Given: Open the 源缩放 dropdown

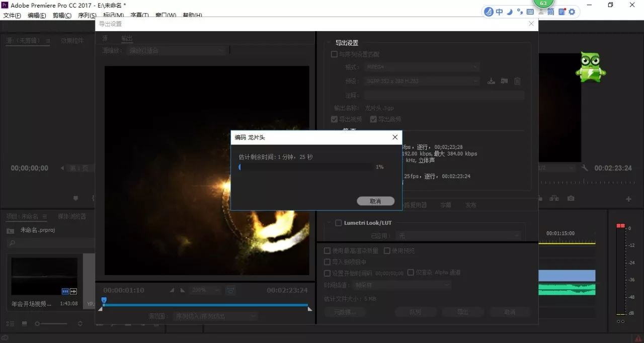Looking at the screenshot, I should pos(177,50).
